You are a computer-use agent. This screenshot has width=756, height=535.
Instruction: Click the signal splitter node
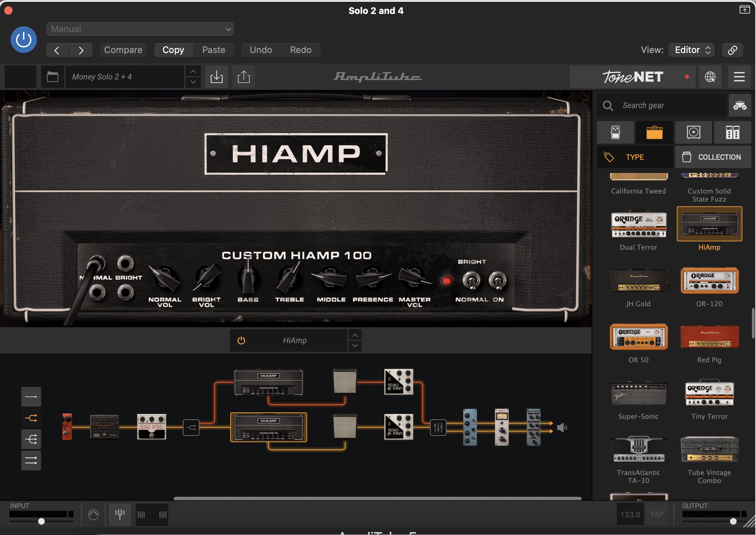(191, 428)
